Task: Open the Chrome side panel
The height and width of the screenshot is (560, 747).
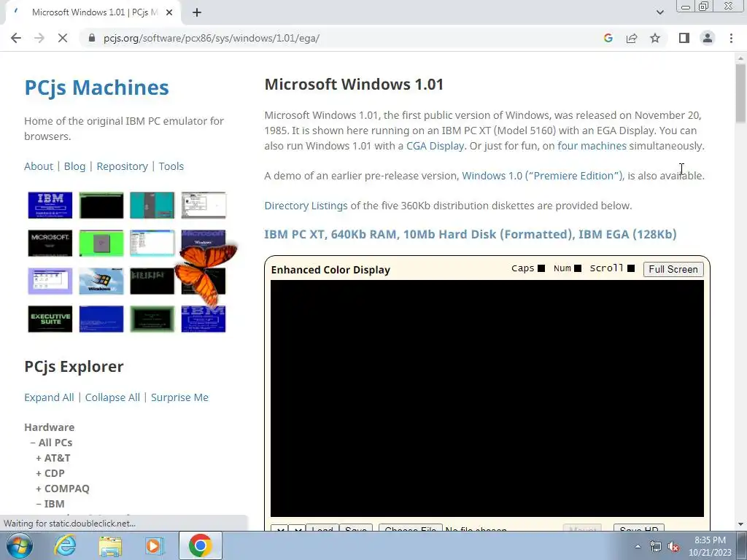Action: pyautogui.click(x=684, y=38)
